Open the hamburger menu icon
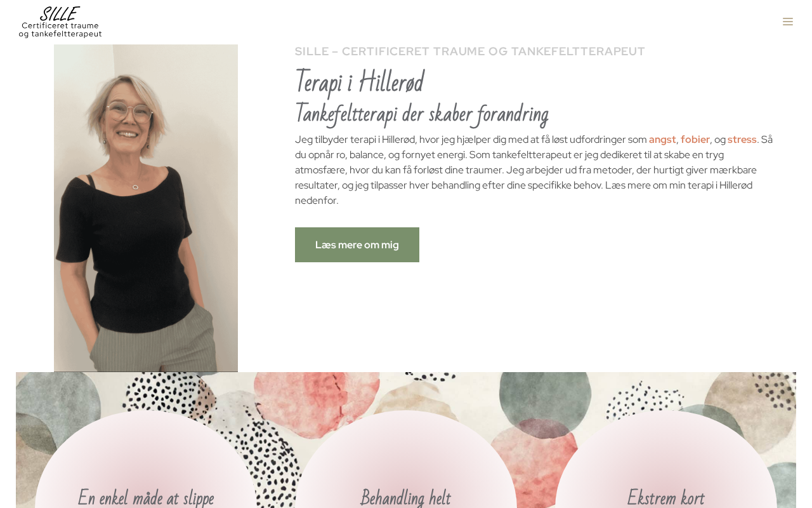812x508 pixels. pos(787,22)
